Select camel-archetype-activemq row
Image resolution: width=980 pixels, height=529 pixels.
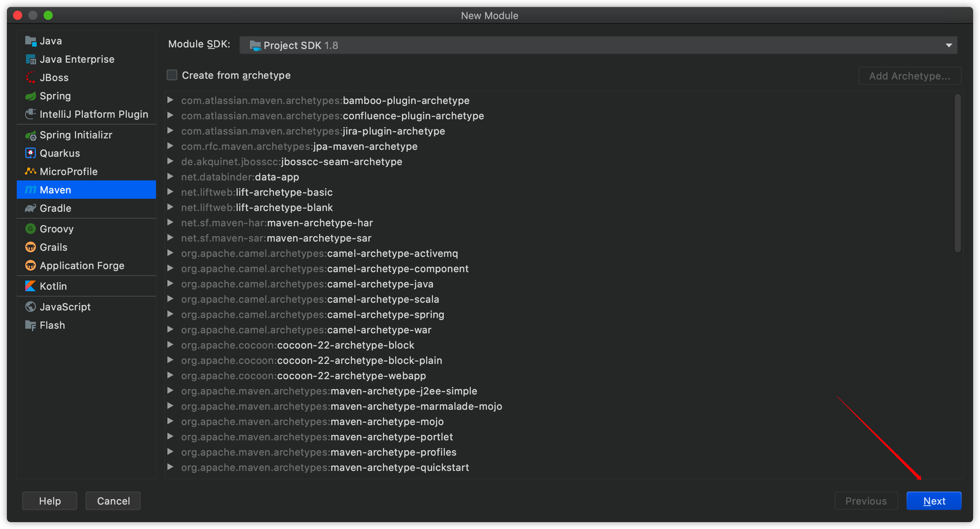coord(560,253)
